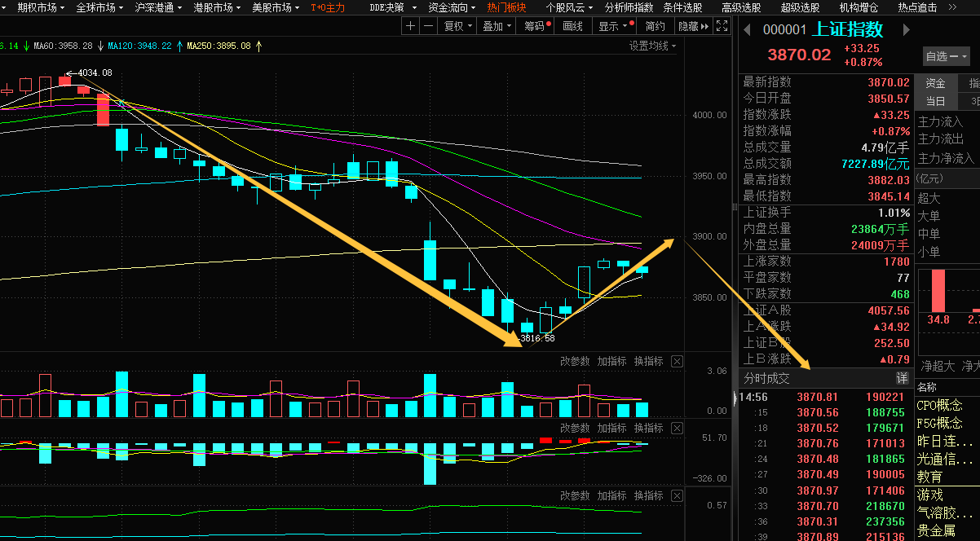
Task: Expand the 设置均线 dropdown
Action: click(652, 46)
